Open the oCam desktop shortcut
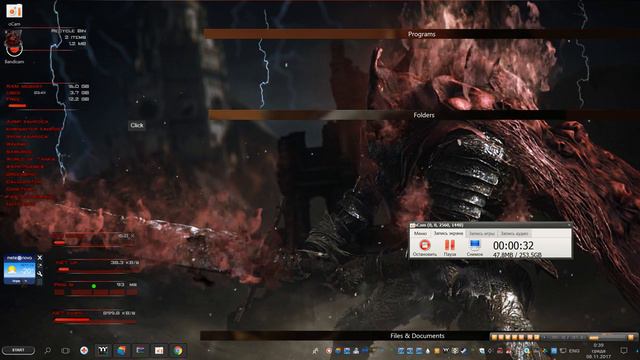 coord(14,14)
